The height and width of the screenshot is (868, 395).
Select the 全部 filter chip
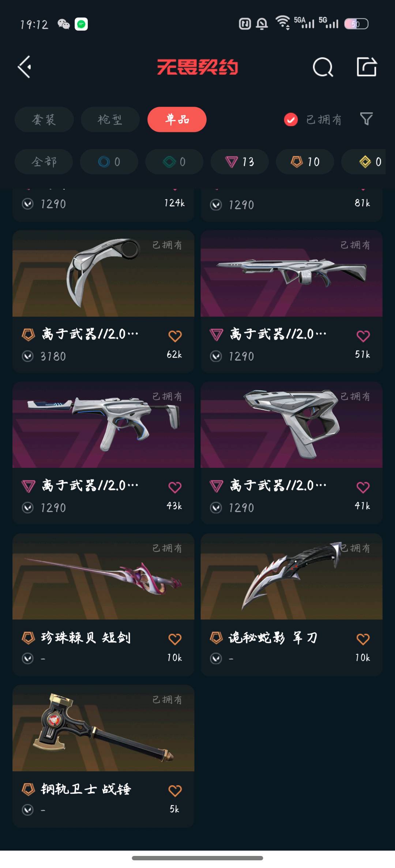(44, 162)
